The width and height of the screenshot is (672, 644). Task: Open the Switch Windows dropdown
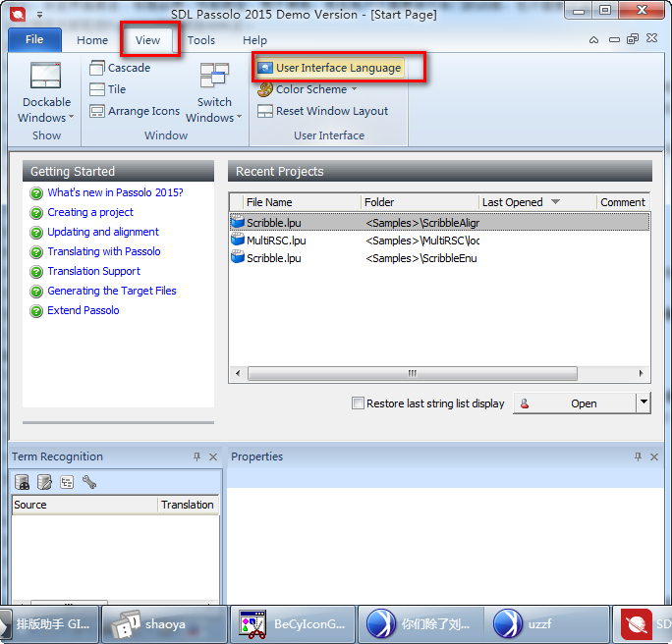(214, 92)
